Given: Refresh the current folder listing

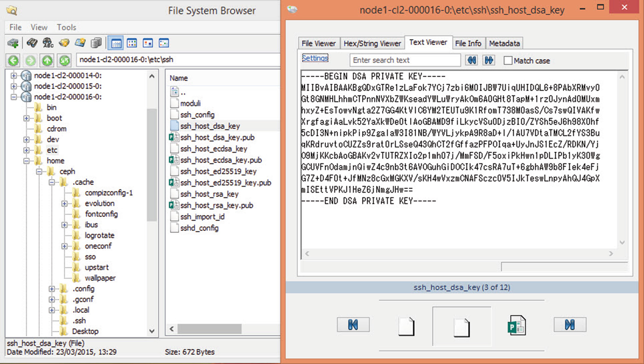Looking at the screenshot, I should [64, 60].
